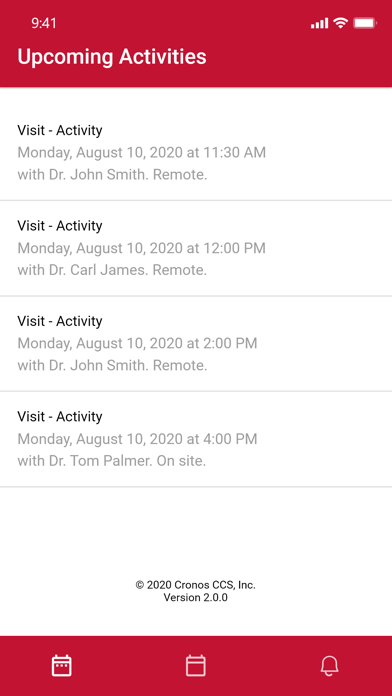Tap the blank calendar icon in bottom bar

tap(196, 666)
